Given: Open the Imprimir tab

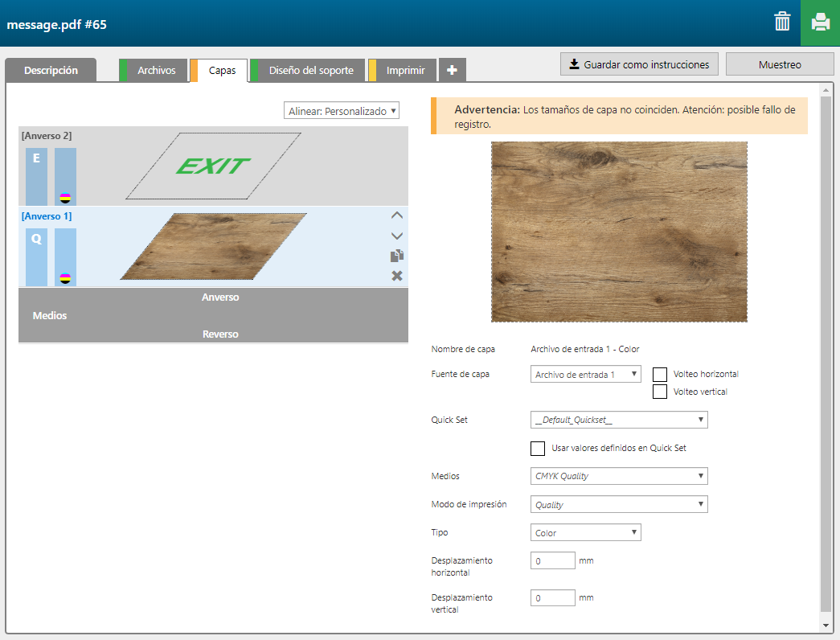Looking at the screenshot, I should point(403,70).
